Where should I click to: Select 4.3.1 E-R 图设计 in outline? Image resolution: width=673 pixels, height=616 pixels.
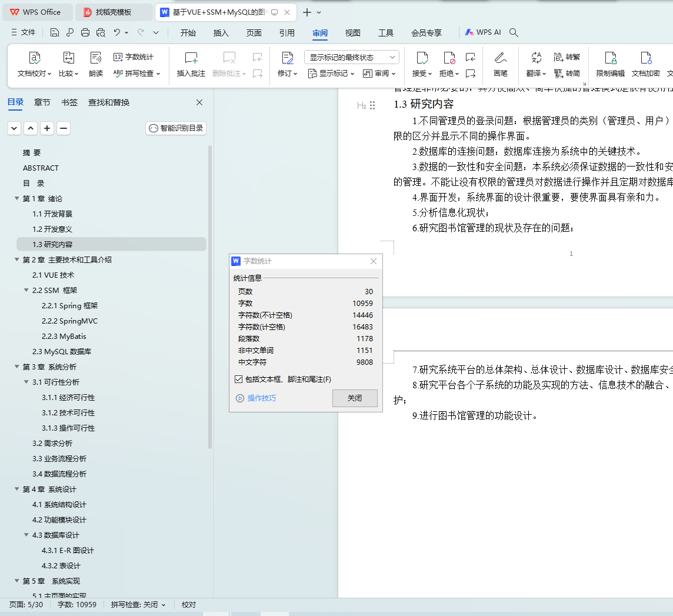tap(68, 550)
